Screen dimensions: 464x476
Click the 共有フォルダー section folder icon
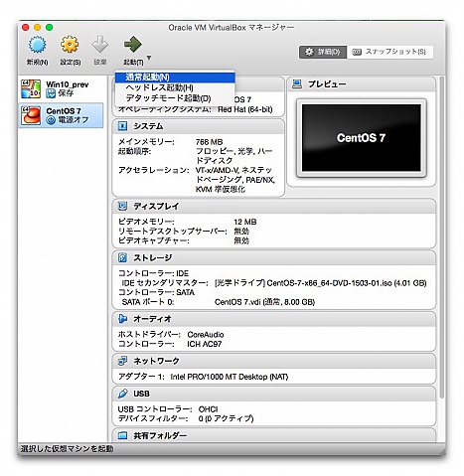point(122,435)
